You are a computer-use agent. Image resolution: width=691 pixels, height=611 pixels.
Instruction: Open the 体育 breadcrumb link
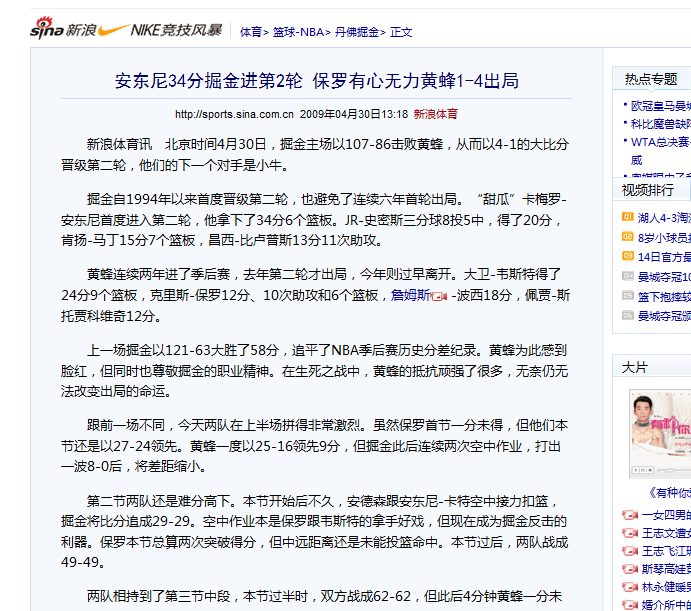point(251,32)
